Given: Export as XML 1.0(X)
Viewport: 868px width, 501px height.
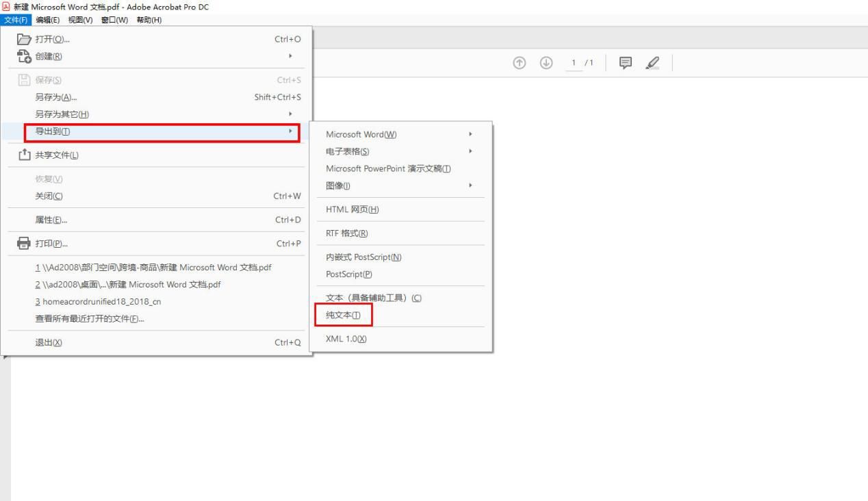Looking at the screenshot, I should 401,339.
